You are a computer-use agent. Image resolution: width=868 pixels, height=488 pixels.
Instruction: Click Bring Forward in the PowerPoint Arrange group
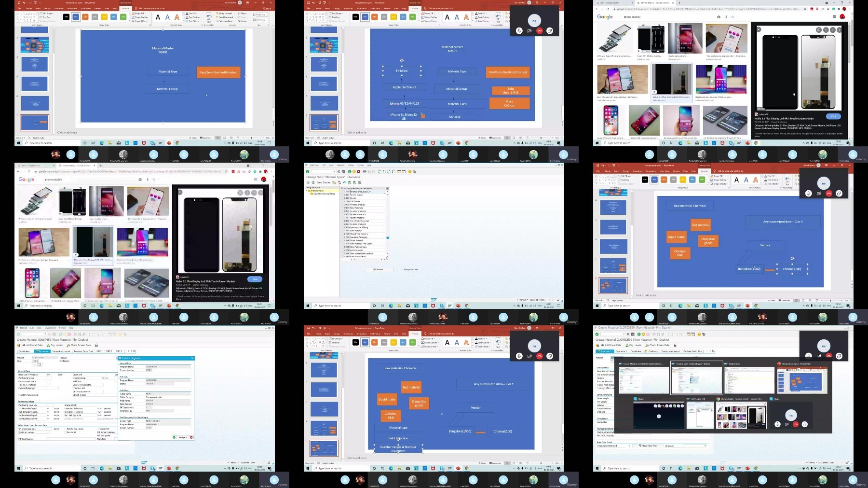224,14
